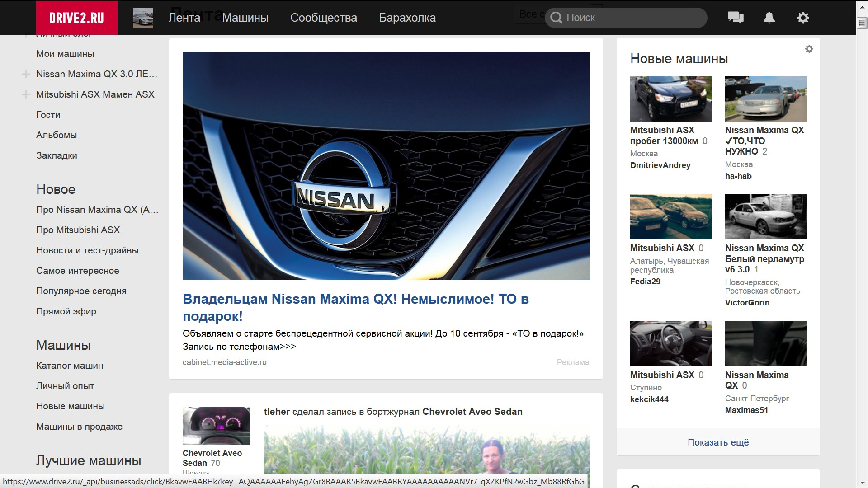Open Nissan Maxima QX Белый перламутр title

[x=764, y=259]
